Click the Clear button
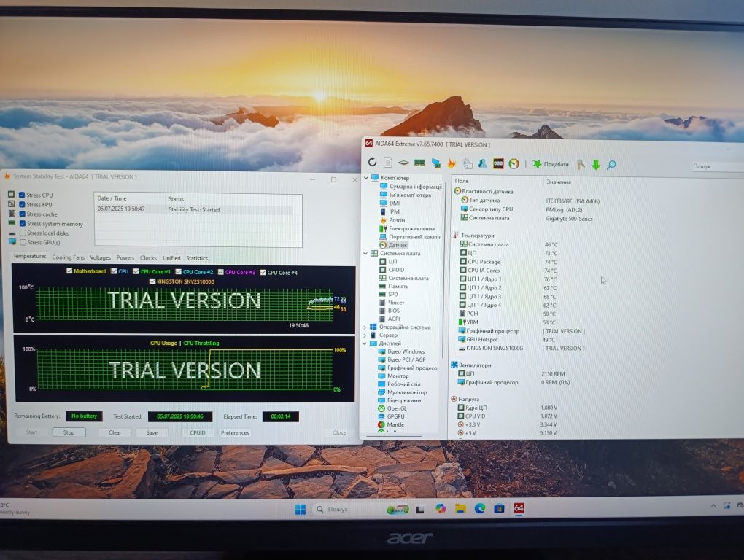Screen dimensions: 744x560 tap(115, 432)
